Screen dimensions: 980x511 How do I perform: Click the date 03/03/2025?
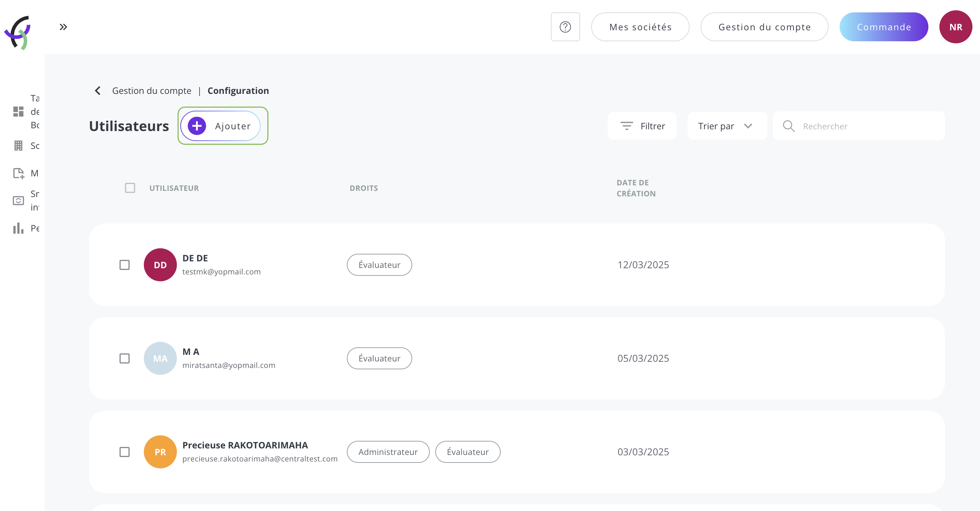coord(643,452)
